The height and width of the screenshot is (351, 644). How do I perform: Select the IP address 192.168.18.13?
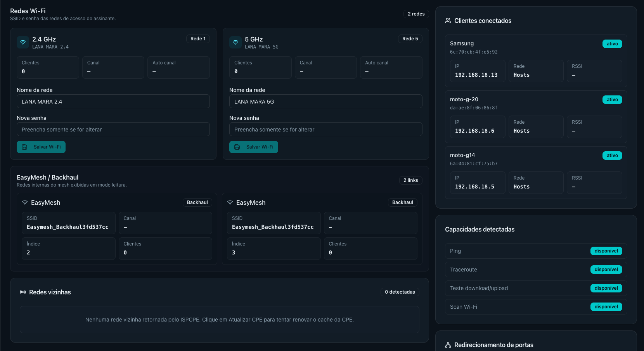tap(476, 75)
